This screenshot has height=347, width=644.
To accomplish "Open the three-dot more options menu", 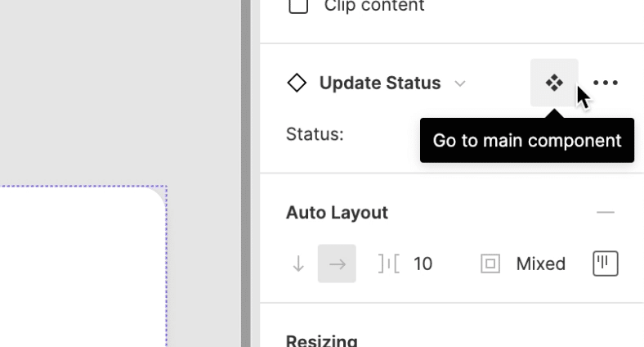I will 606,83.
